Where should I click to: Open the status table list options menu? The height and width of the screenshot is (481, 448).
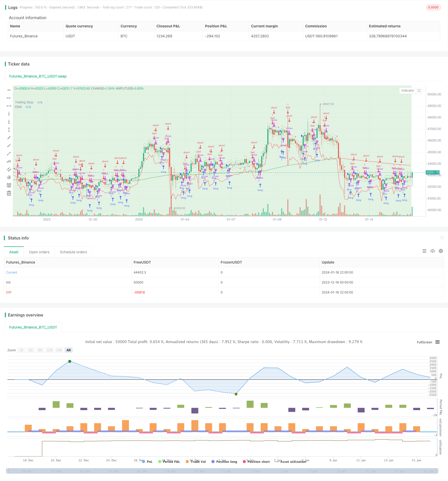[x=424, y=251]
